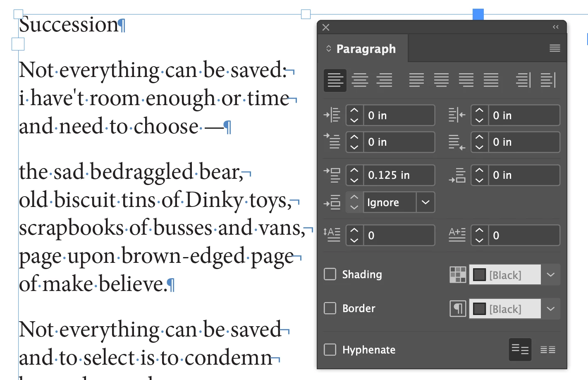The width and height of the screenshot is (588, 380).
Task: Step the Drop Cap Characters value
Action: coord(479,235)
